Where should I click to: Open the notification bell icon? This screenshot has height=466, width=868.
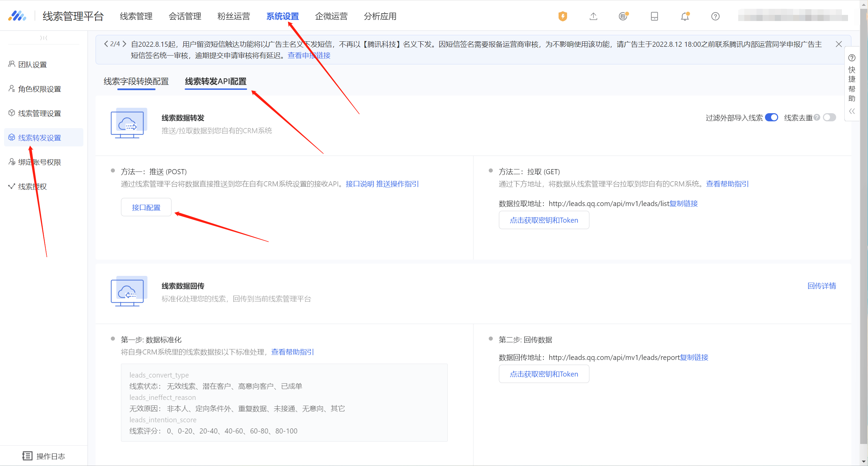coord(685,16)
